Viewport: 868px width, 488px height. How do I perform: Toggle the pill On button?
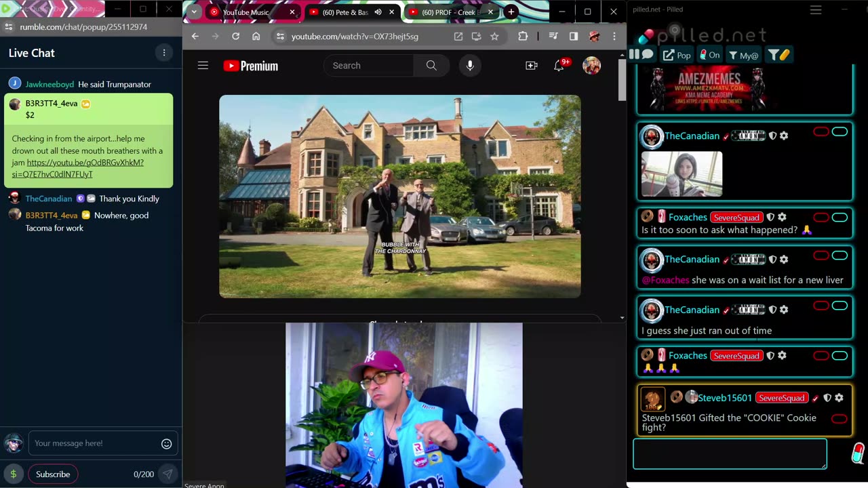pos(710,55)
